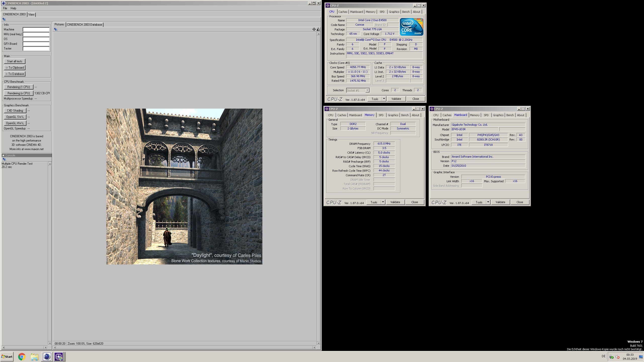Image resolution: width=644 pixels, height=362 pixels.
Task: Run Rendering (x CPU) benchmark
Action: pos(19,93)
